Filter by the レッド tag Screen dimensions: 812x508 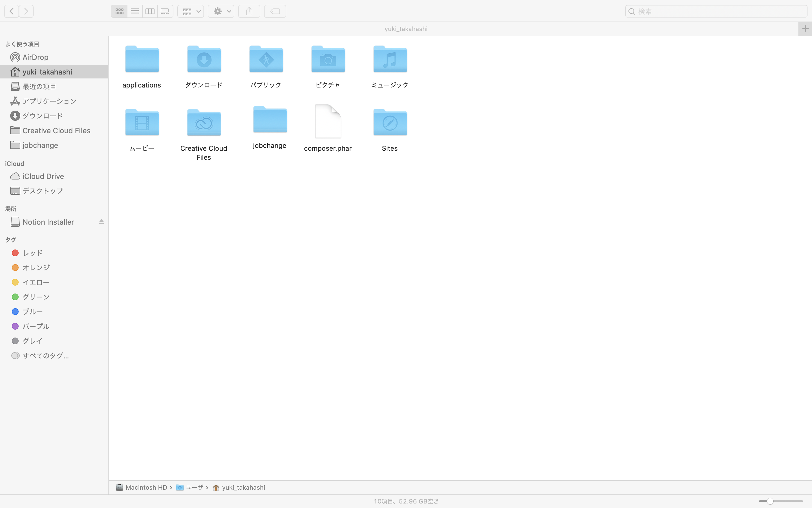pyautogui.click(x=54, y=253)
